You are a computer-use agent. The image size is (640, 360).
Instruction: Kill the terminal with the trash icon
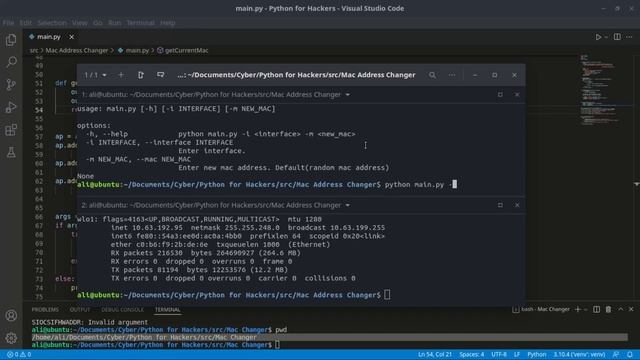coord(608,309)
